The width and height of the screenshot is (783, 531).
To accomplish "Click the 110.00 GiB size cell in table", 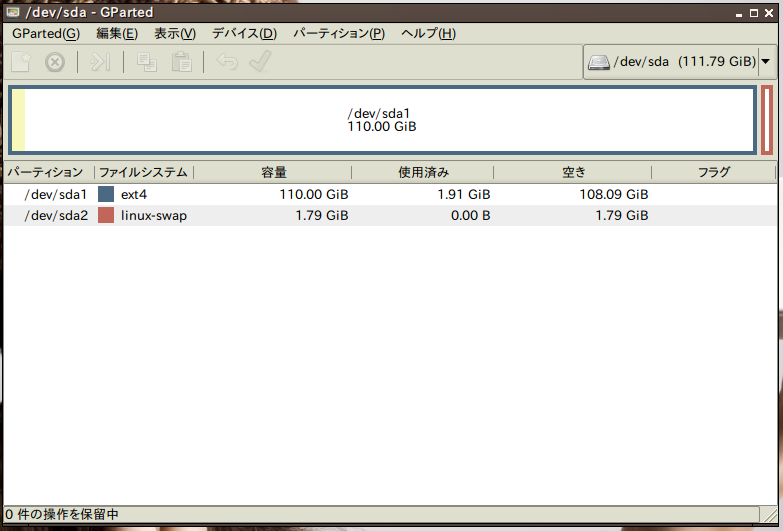I will point(314,194).
